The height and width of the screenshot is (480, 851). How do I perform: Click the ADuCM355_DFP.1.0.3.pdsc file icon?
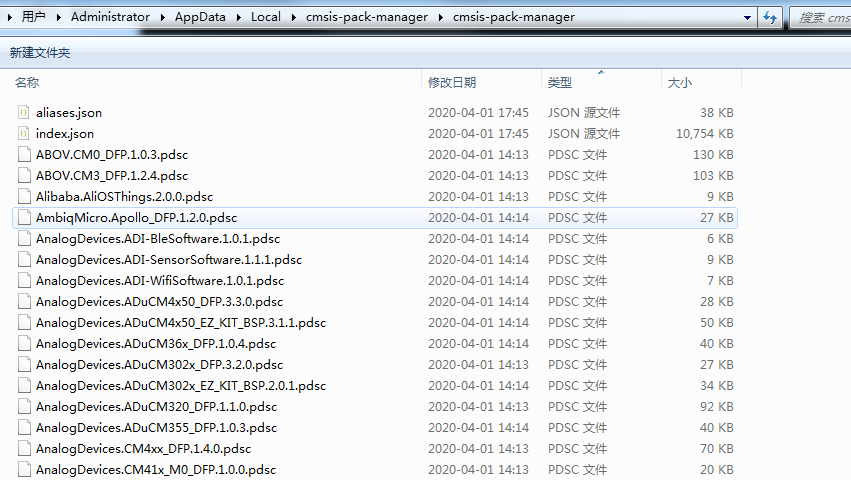point(23,428)
